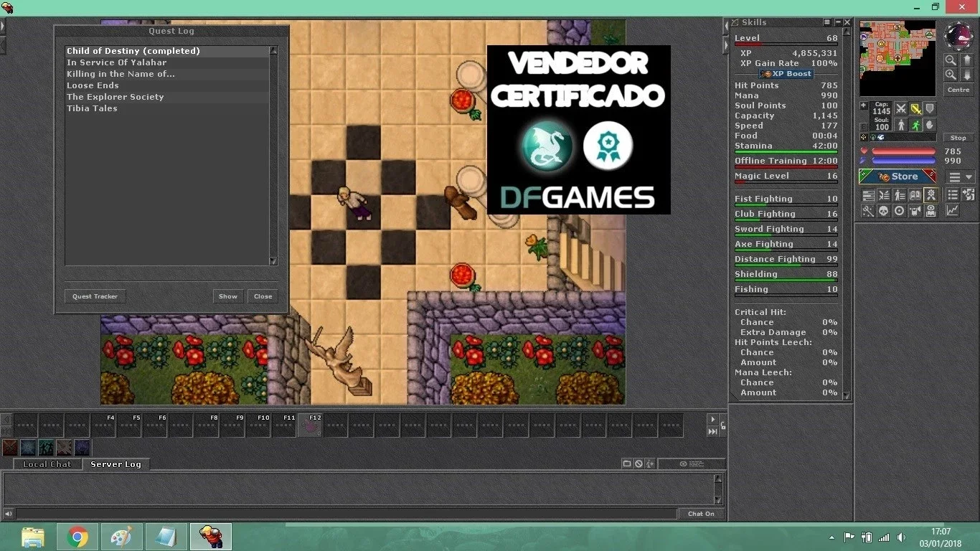Zoom out the minimap with the minus magnifier
This screenshot has height=551, width=980.
tap(950, 60)
